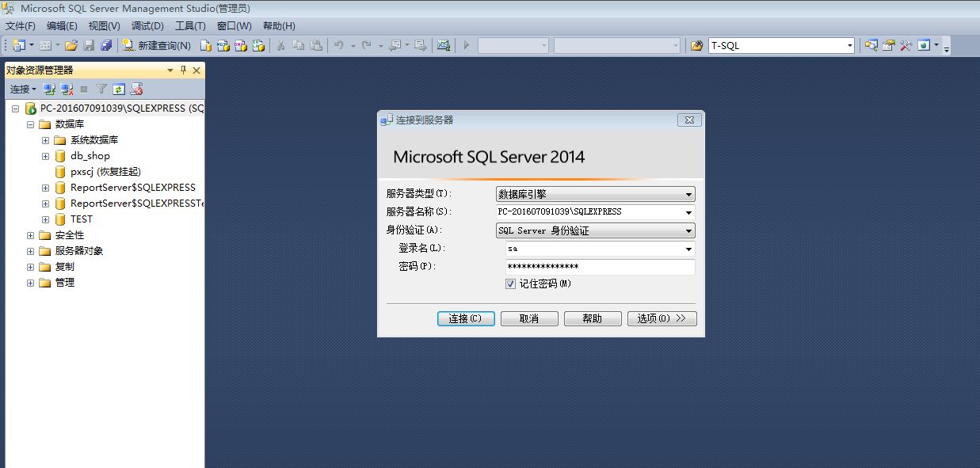Click the Analysis Services MDX Query icon
Screen dimensions: 980x468
click(223, 46)
